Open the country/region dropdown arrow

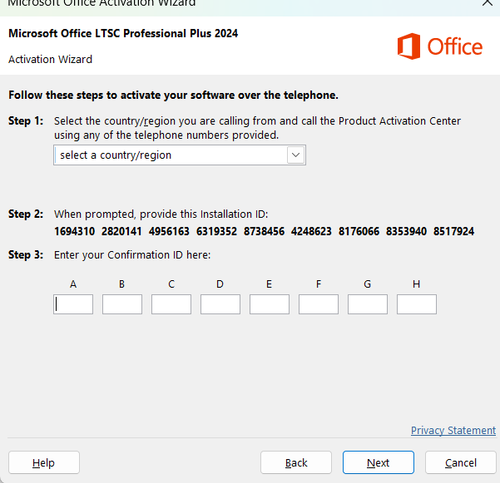pos(296,155)
